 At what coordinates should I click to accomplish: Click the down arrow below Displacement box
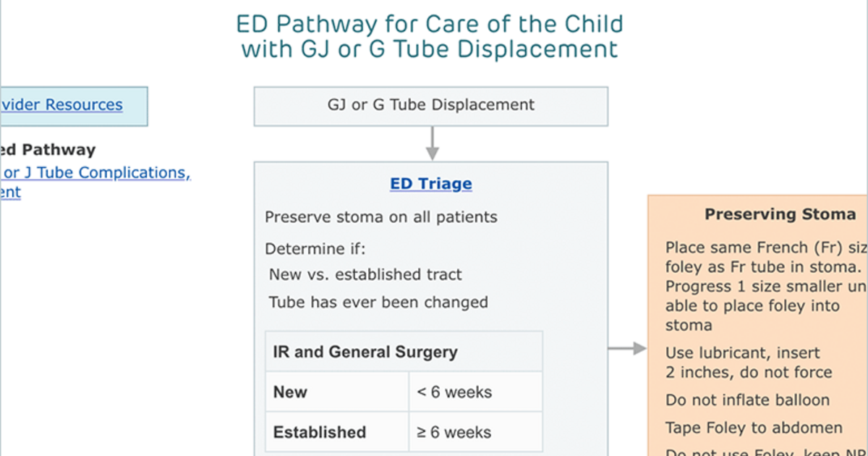pyautogui.click(x=432, y=143)
